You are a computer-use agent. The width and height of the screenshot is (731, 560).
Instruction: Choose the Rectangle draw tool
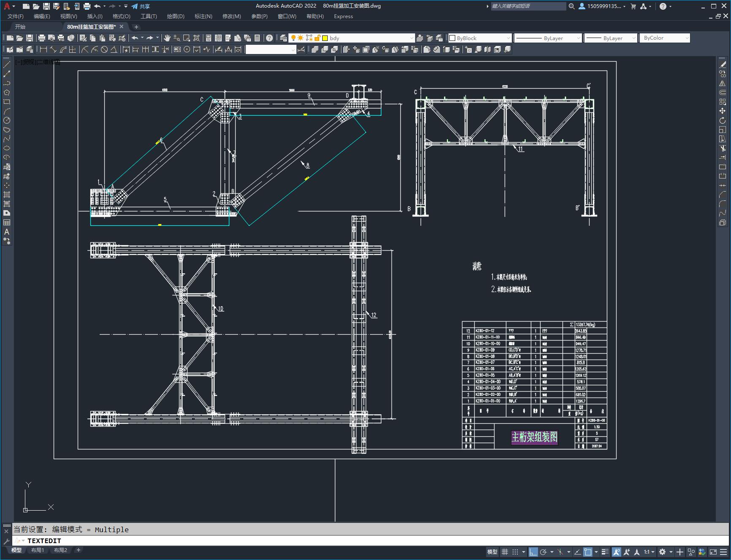pos(7,102)
